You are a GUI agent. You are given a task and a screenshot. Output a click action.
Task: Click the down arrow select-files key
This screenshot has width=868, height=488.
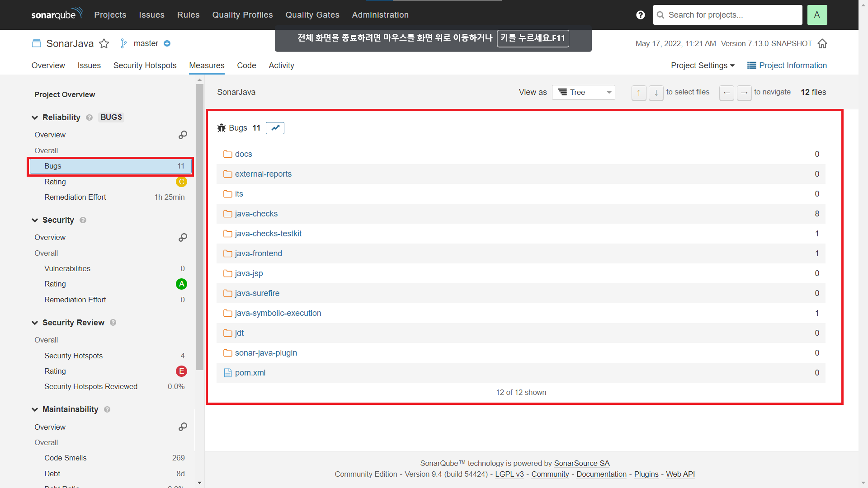click(x=656, y=93)
